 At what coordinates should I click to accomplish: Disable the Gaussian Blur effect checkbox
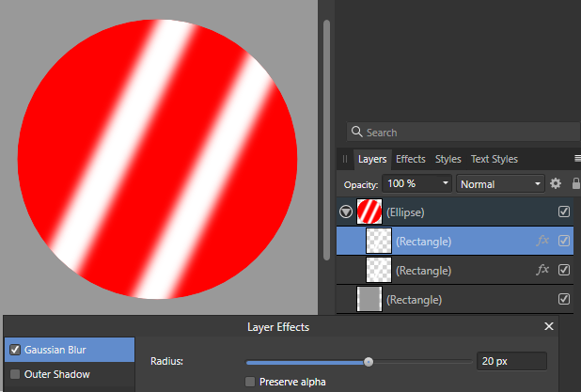15,350
